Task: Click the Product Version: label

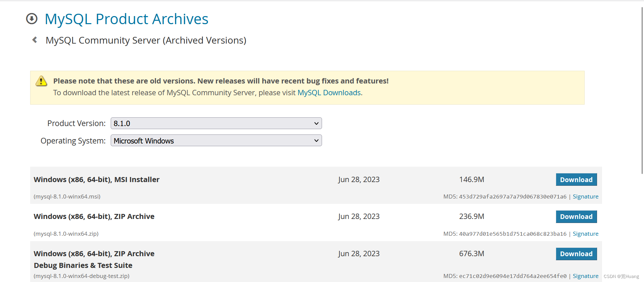Action: 76,123
